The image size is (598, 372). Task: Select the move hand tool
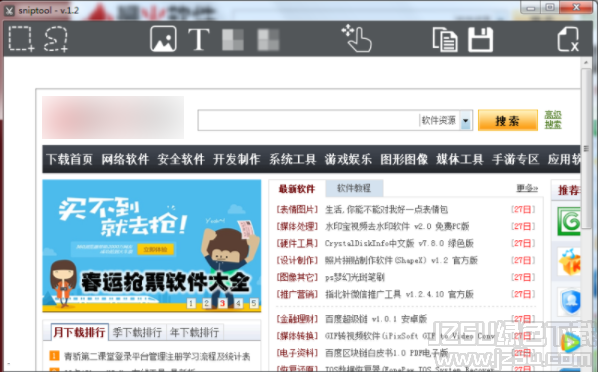(357, 38)
